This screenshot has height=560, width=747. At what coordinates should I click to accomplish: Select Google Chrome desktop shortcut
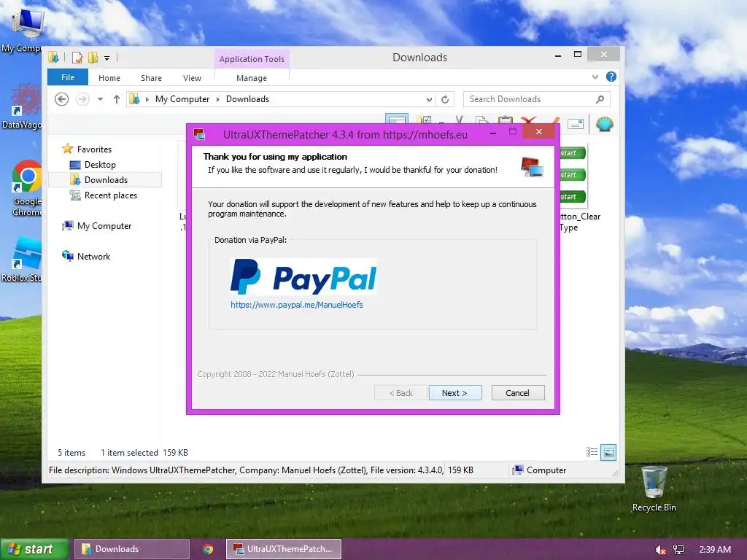[27, 188]
